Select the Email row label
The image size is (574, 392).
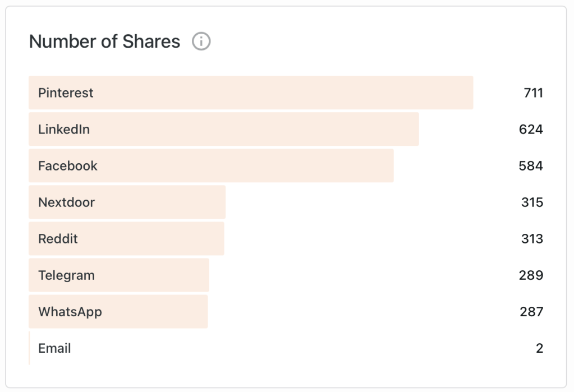(x=54, y=348)
